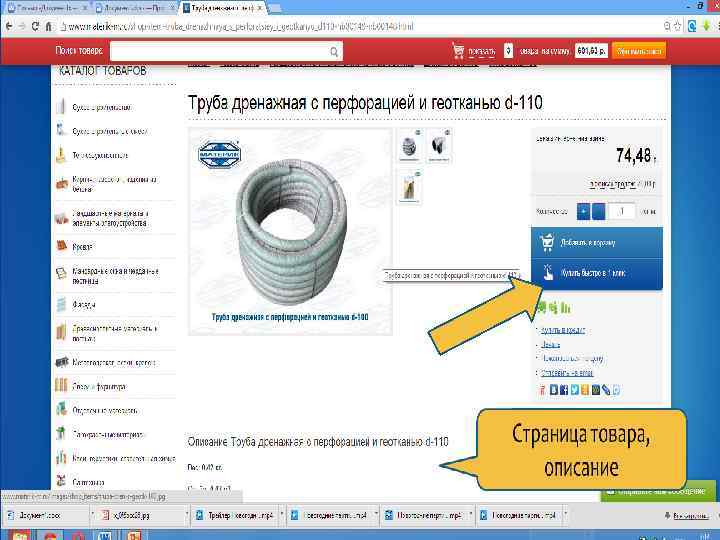The image size is (720, 540).
Task: Click the Word icon in the Windows taskbar
Action: (105, 535)
